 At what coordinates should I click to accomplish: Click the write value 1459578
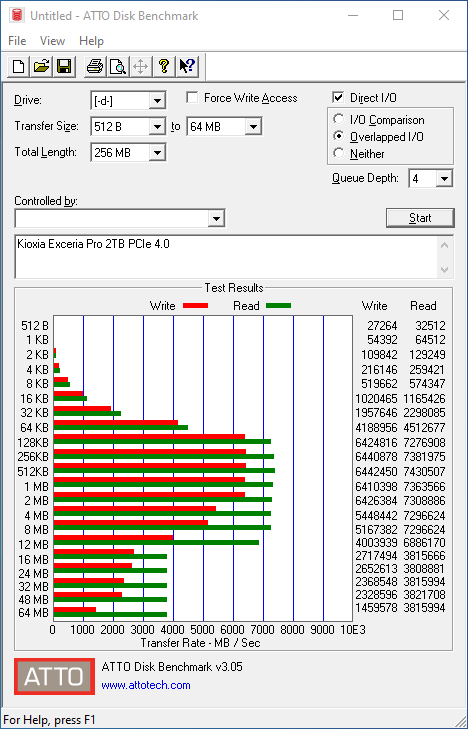376,608
